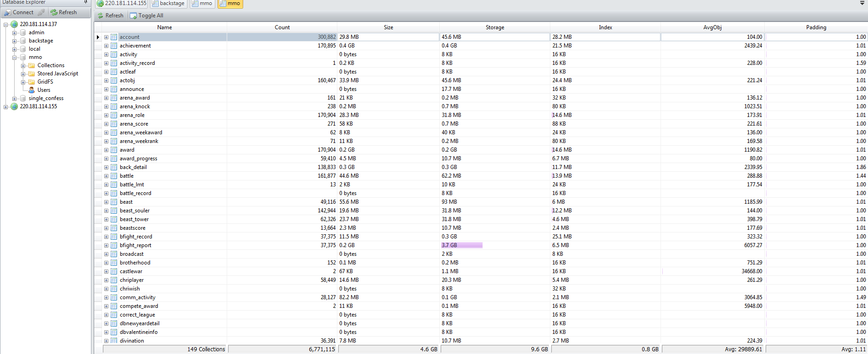The width and height of the screenshot is (868, 354).
Task: Click the Users person icon
Action: (x=32, y=90)
